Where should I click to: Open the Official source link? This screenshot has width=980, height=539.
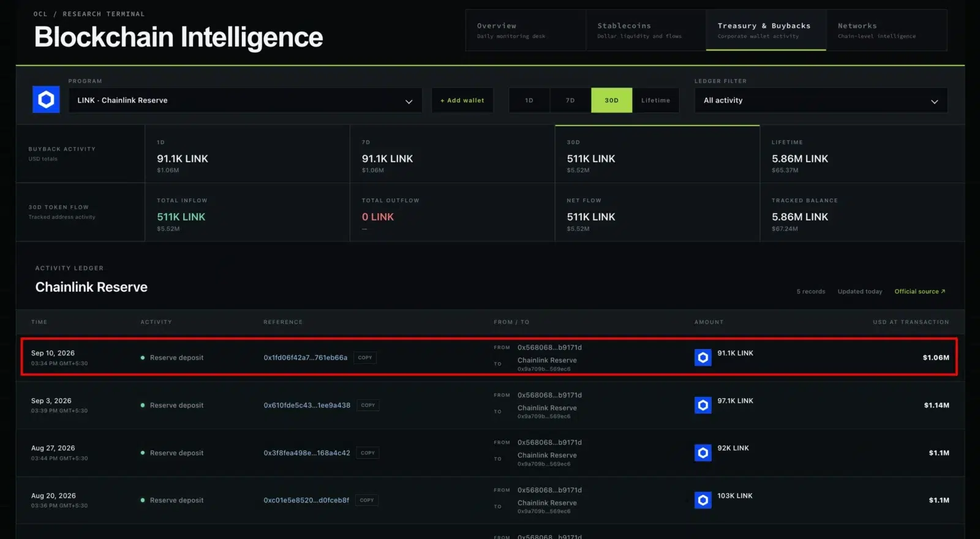pyautogui.click(x=919, y=292)
